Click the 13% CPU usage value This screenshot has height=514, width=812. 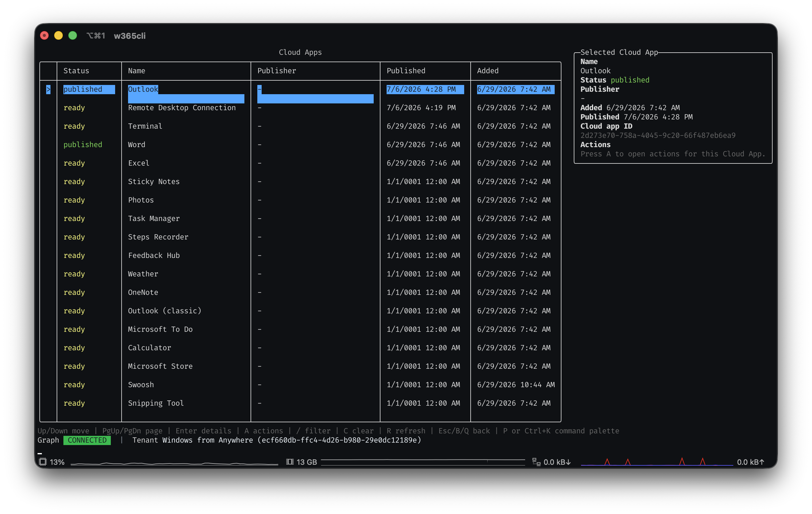[x=57, y=462]
